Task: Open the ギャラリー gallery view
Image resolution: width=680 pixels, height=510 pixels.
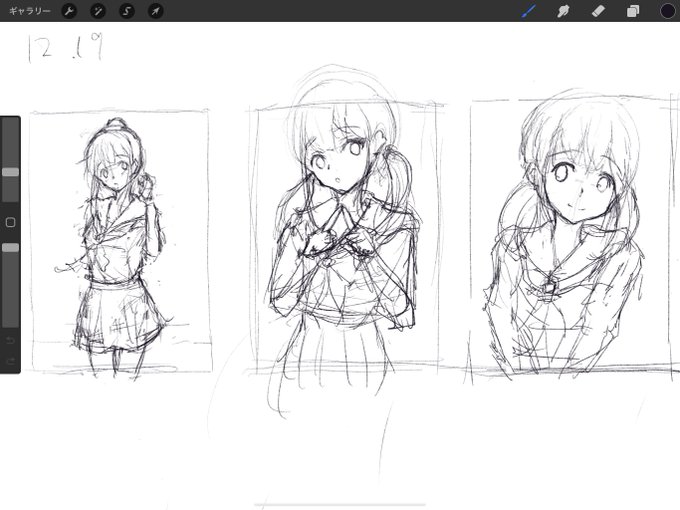Action: click(29, 11)
